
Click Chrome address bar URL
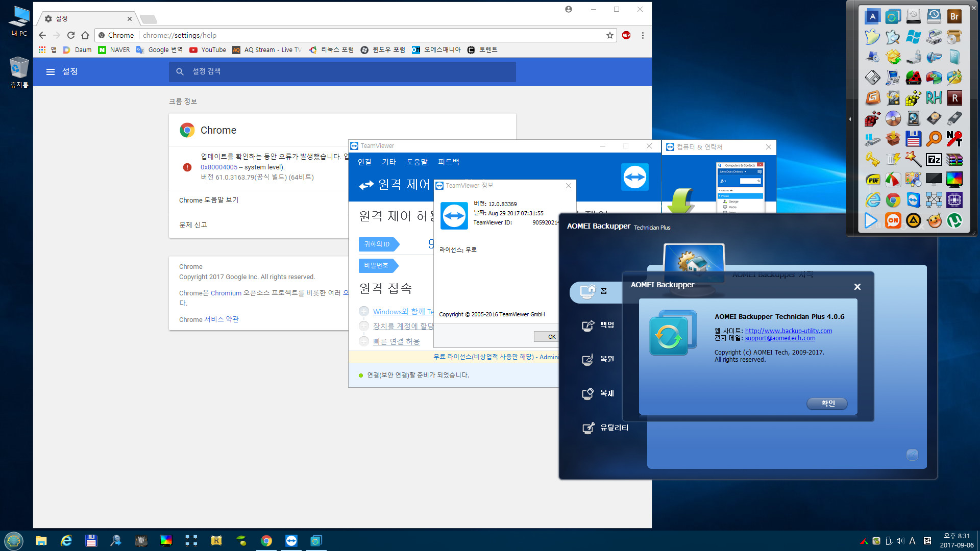pos(180,35)
